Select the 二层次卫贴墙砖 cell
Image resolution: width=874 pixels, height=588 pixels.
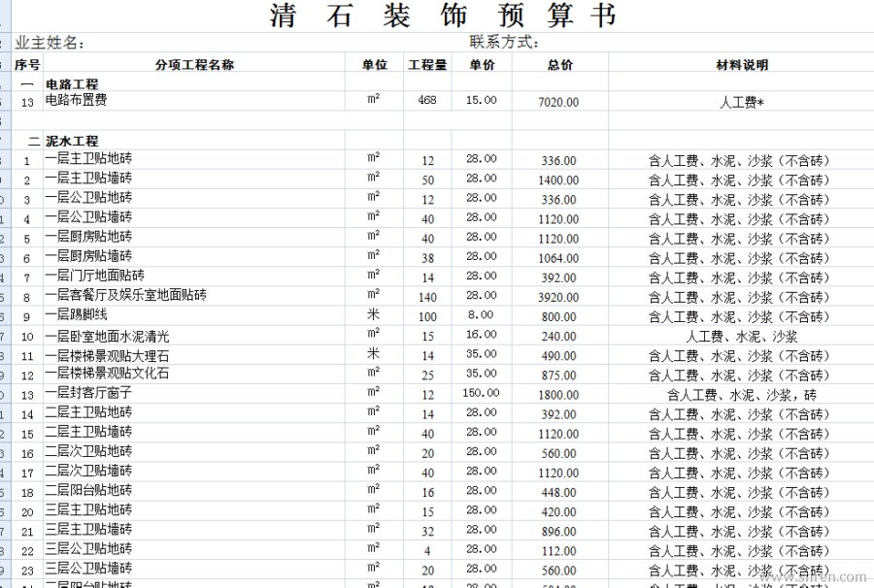click(x=194, y=472)
